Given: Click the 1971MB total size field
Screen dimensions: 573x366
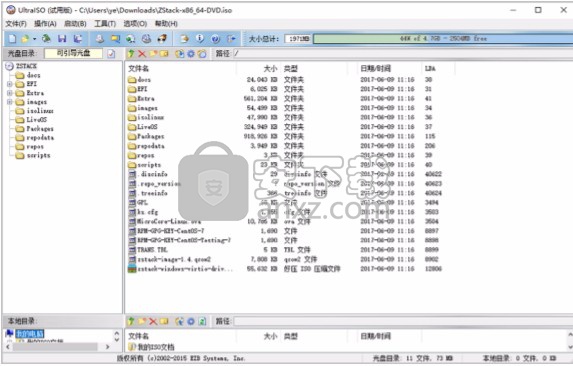Looking at the screenshot, I should tap(298, 39).
